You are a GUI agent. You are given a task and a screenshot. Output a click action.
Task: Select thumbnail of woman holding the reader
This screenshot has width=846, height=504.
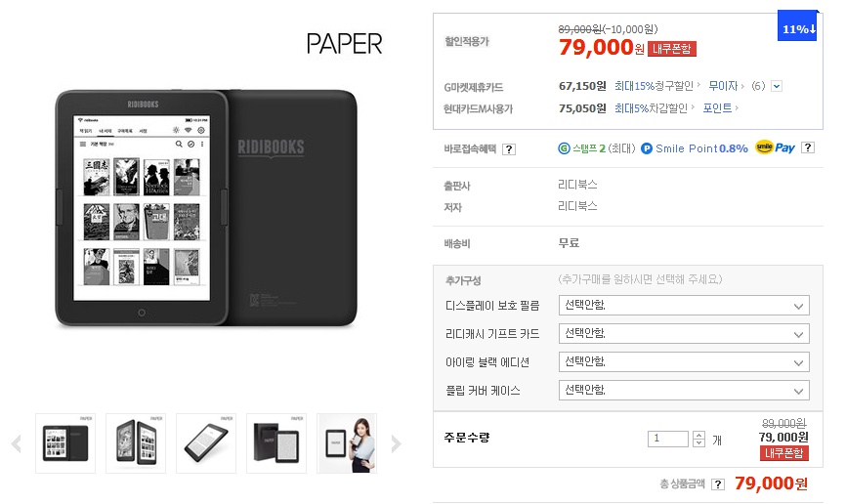pos(347,443)
